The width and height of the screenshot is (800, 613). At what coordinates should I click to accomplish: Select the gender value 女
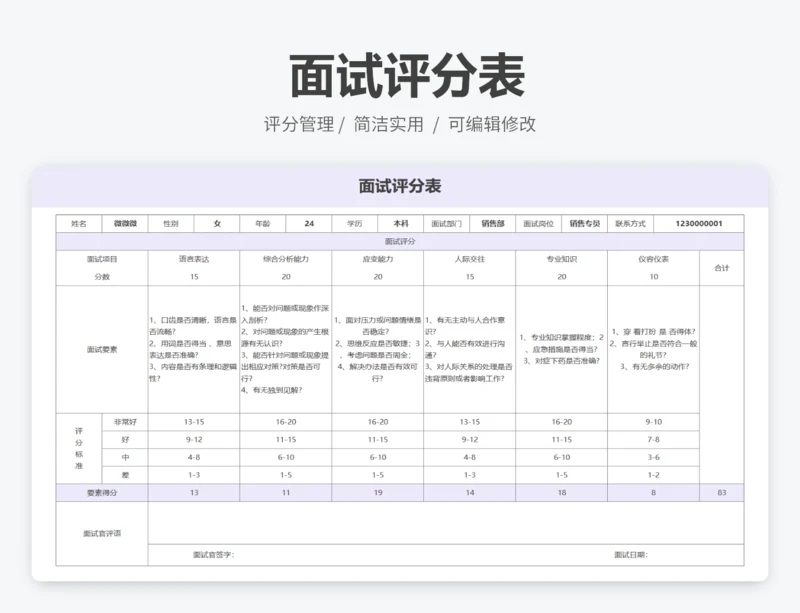[x=217, y=224]
